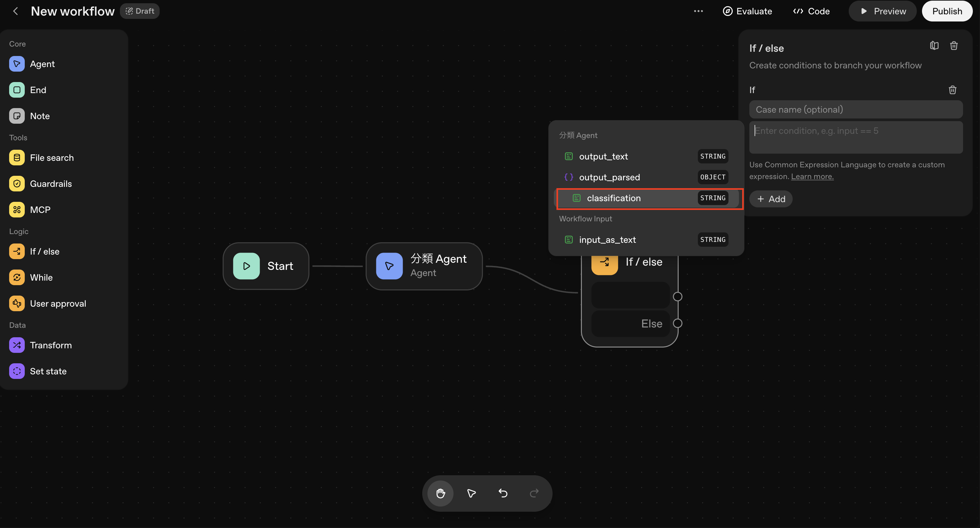This screenshot has width=980, height=528.
Task: Open the three-dot more options menu
Action: 698,11
